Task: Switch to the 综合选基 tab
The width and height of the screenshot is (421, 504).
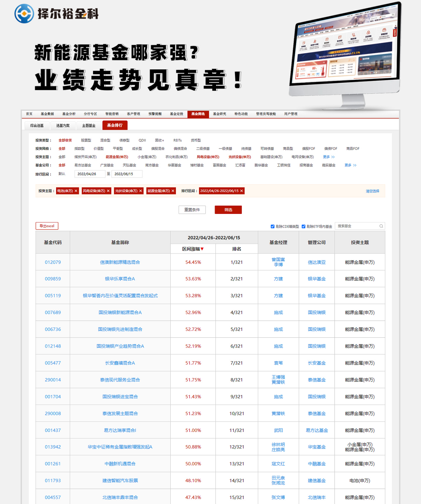Action: coord(37,126)
